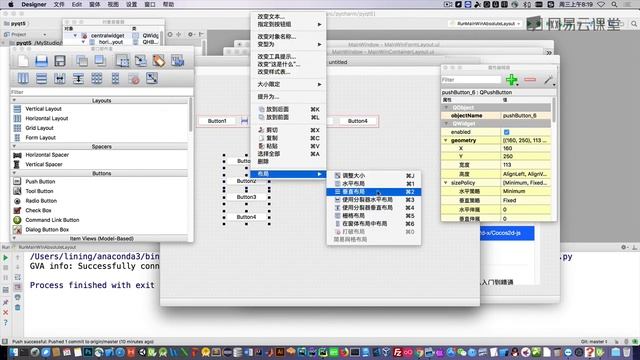Choose 水平布局 (horizontal layout) in submenu

[374, 184]
